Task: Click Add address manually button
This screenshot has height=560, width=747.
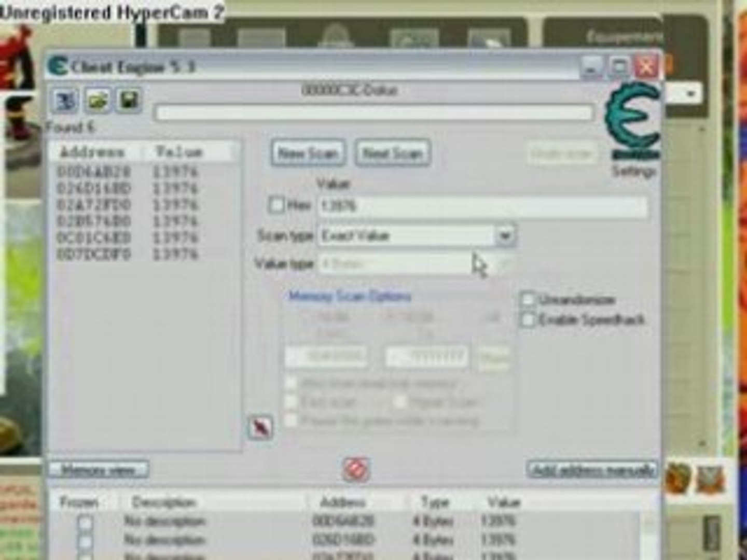Action: (593, 470)
